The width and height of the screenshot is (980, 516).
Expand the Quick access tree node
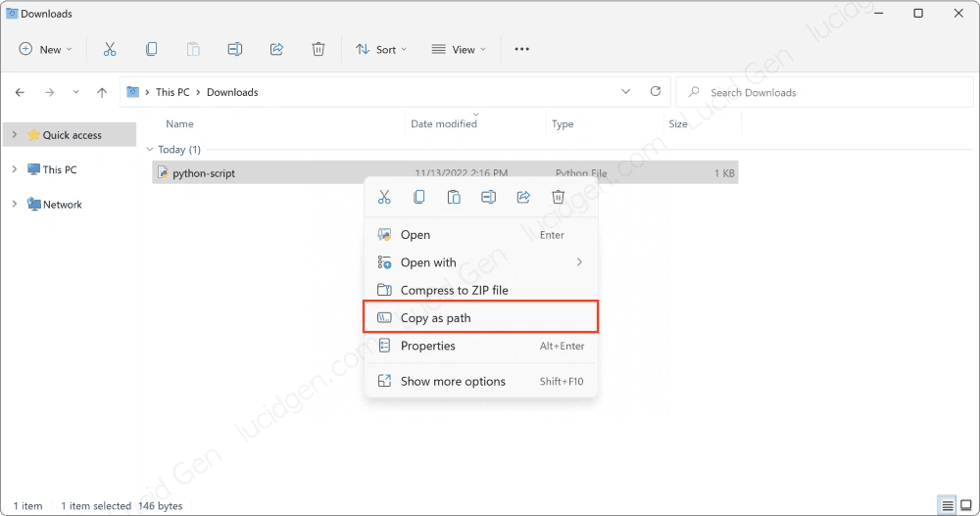15,135
